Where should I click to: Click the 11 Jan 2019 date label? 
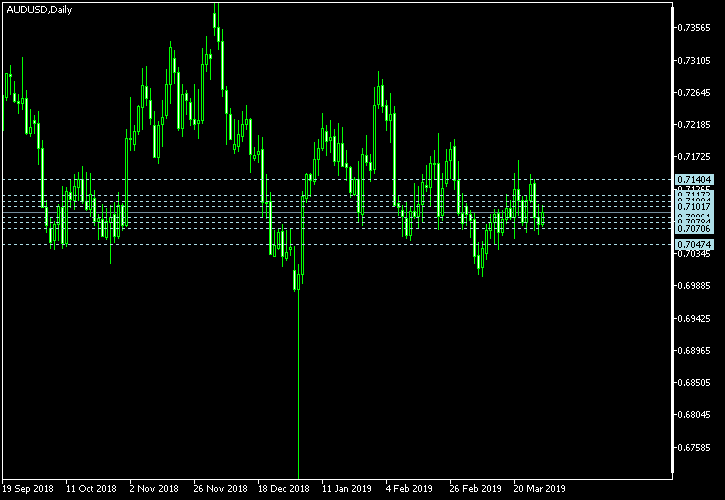[x=346, y=489]
